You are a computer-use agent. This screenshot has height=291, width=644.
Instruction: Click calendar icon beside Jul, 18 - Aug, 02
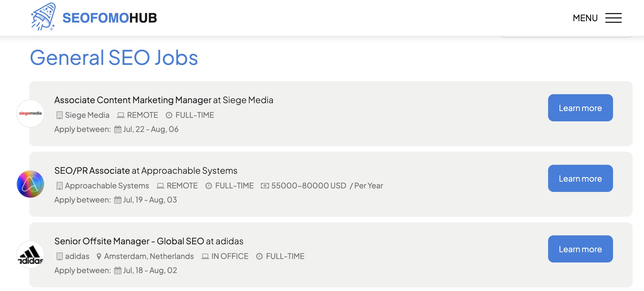(x=118, y=270)
